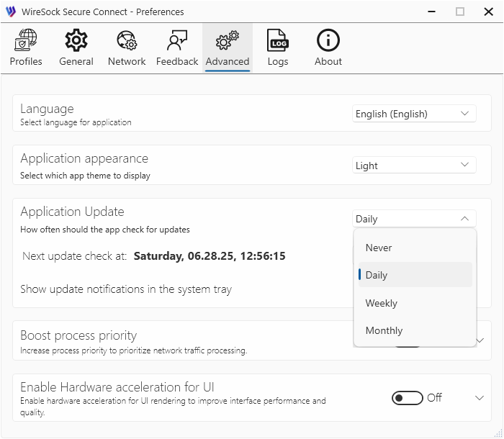Open the About info icon

click(328, 40)
